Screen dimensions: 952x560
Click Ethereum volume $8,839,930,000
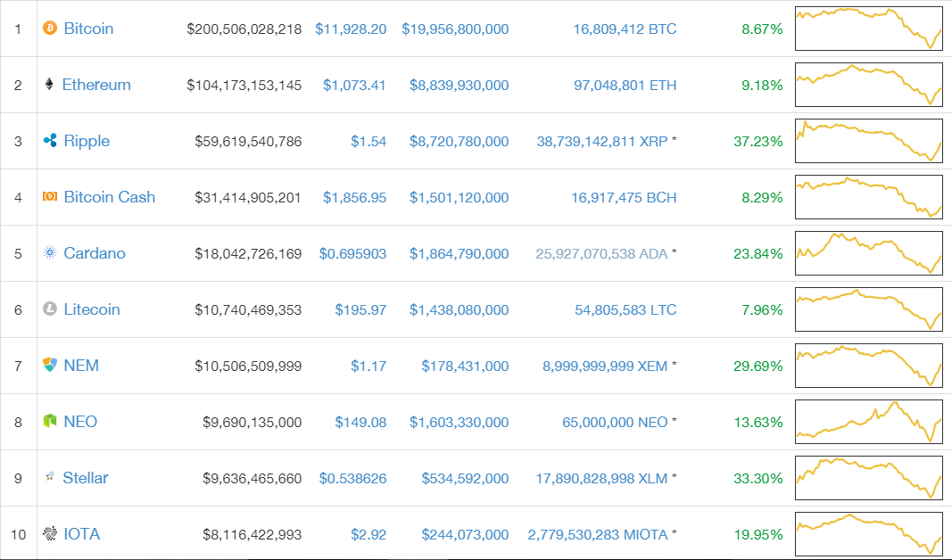point(459,86)
